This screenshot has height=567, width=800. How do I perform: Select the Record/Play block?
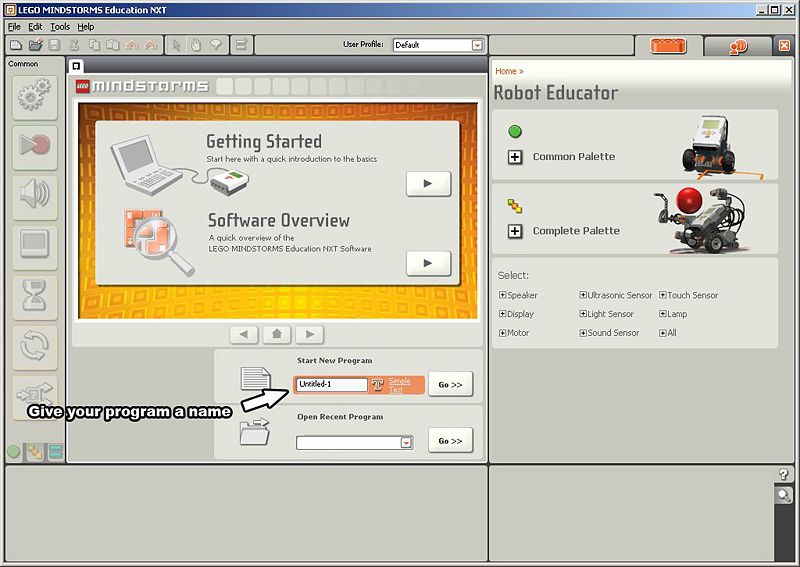point(35,146)
